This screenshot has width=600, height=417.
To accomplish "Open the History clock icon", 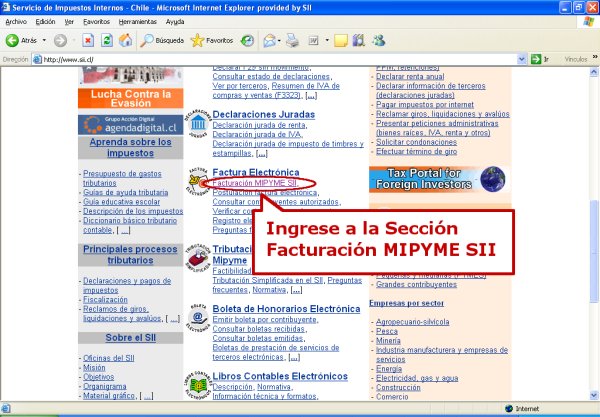I will click(247, 40).
